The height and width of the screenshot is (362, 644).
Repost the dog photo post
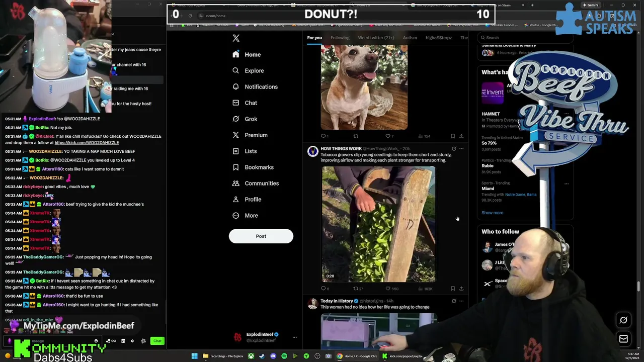click(355, 136)
